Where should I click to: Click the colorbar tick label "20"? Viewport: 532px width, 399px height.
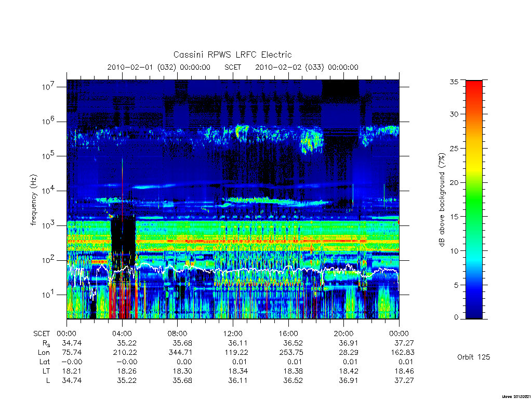[x=454, y=182]
